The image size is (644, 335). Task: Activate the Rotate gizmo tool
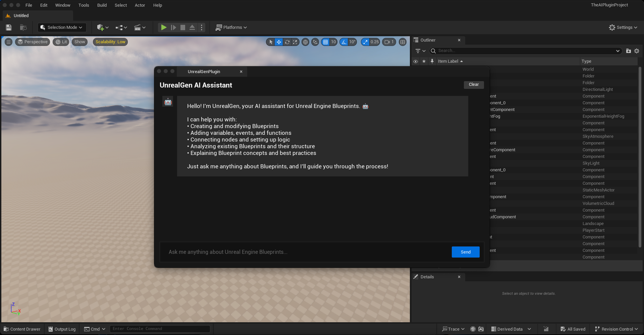click(287, 42)
